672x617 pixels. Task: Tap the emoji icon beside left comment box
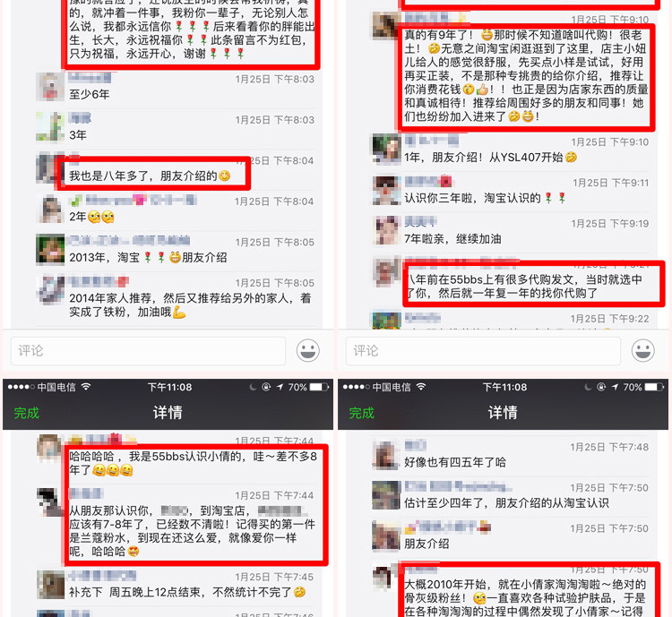tap(307, 350)
